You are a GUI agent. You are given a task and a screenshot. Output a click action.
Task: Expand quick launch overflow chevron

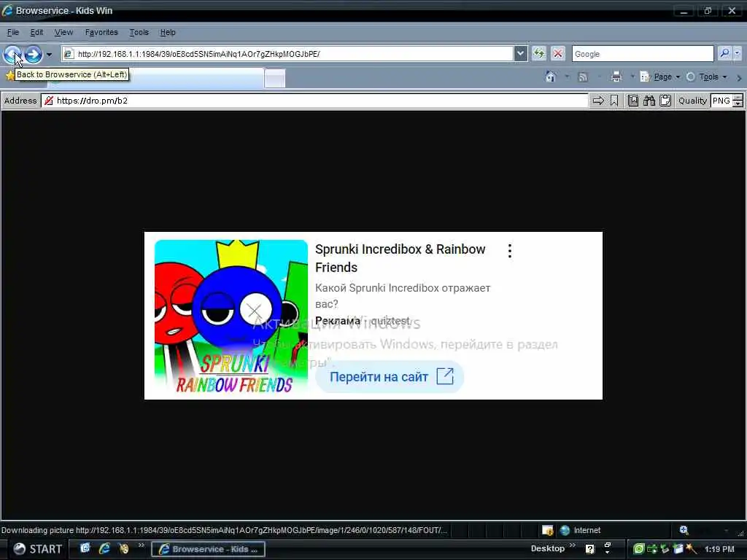pyautogui.click(x=141, y=546)
